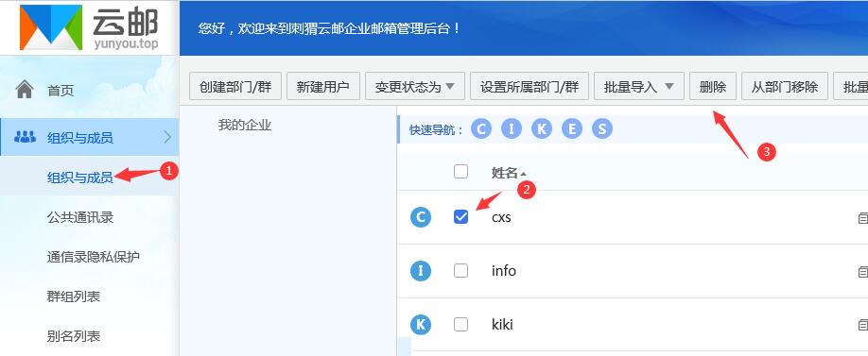The height and width of the screenshot is (356, 868).
Task: Jump to letter S in quick navigation
Action: click(x=601, y=129)
